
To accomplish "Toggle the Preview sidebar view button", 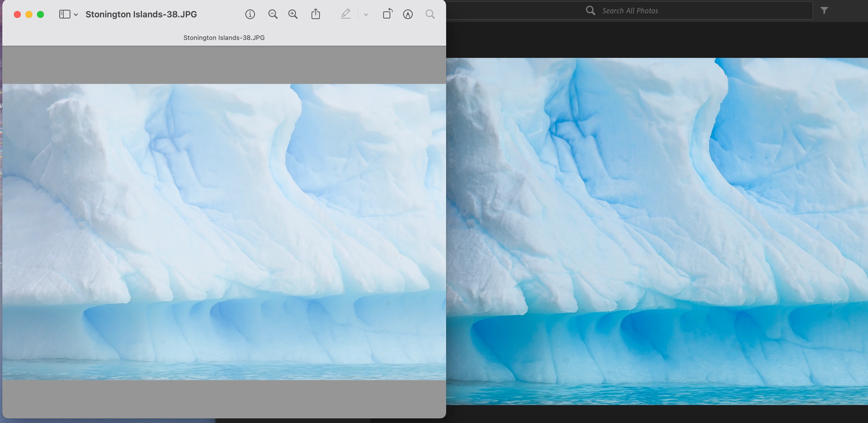I will [64, 14].
